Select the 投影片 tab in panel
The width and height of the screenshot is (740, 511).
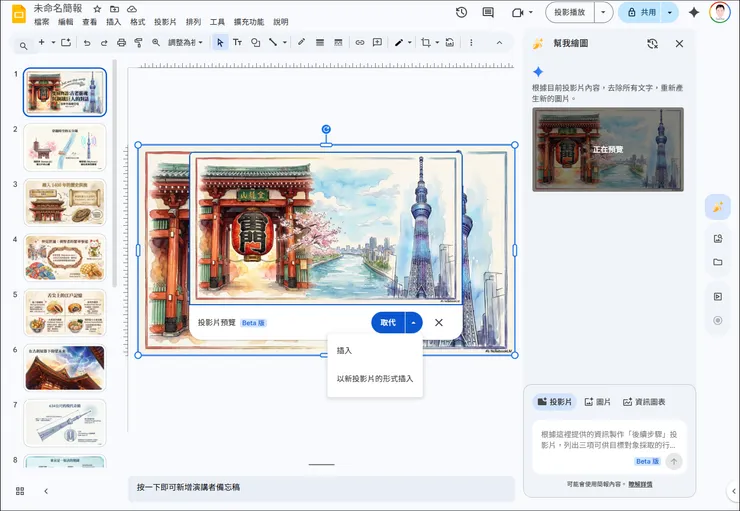(x=555, y=402)
